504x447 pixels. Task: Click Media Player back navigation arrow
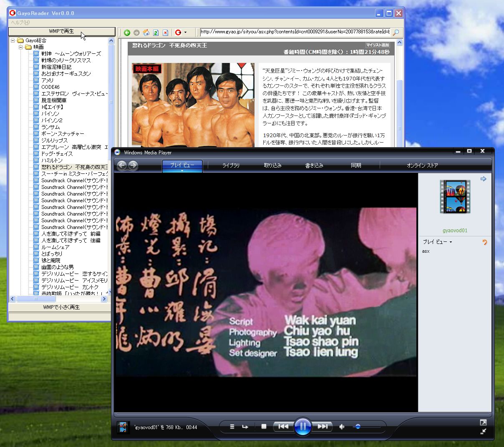(122, 166)
